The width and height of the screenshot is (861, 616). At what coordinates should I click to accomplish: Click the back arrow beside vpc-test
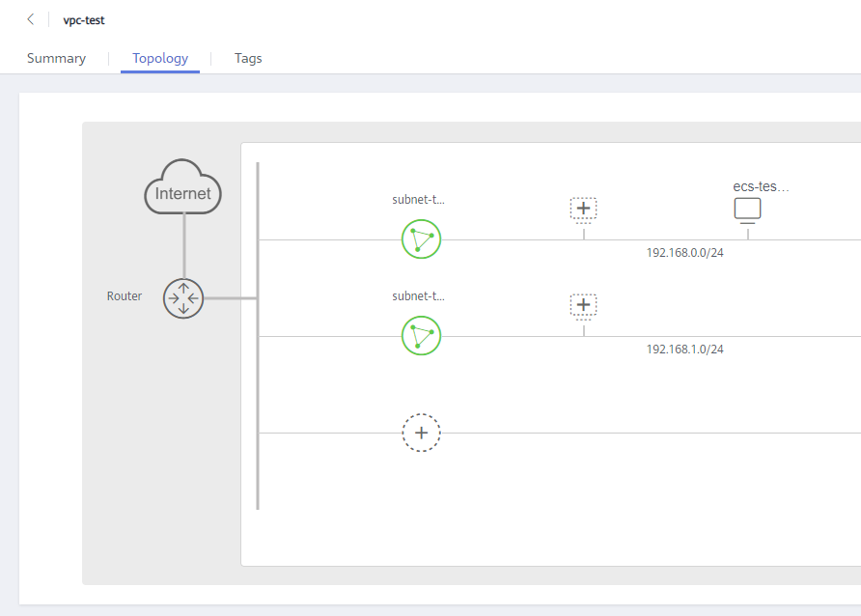[x=31, y=19]
